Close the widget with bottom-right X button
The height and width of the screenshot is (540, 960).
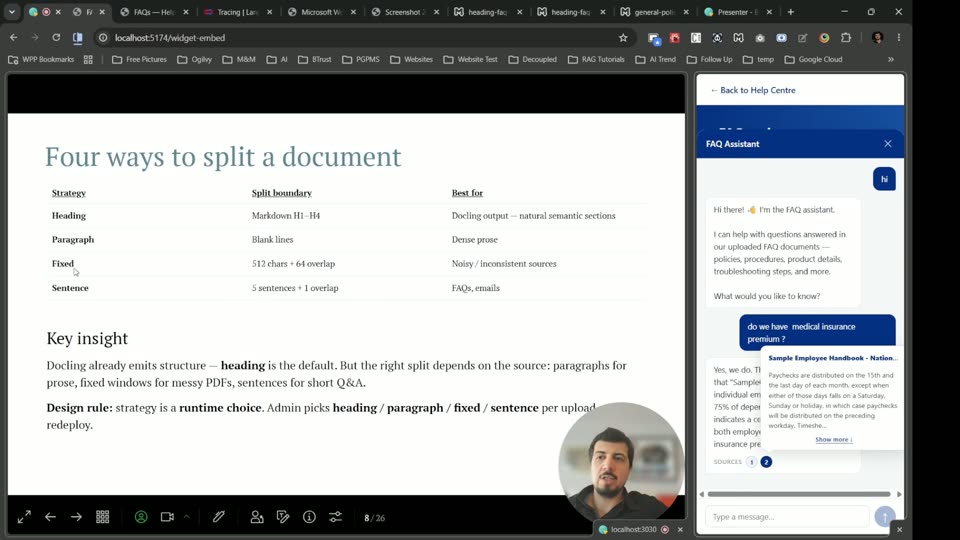(899, 530)
